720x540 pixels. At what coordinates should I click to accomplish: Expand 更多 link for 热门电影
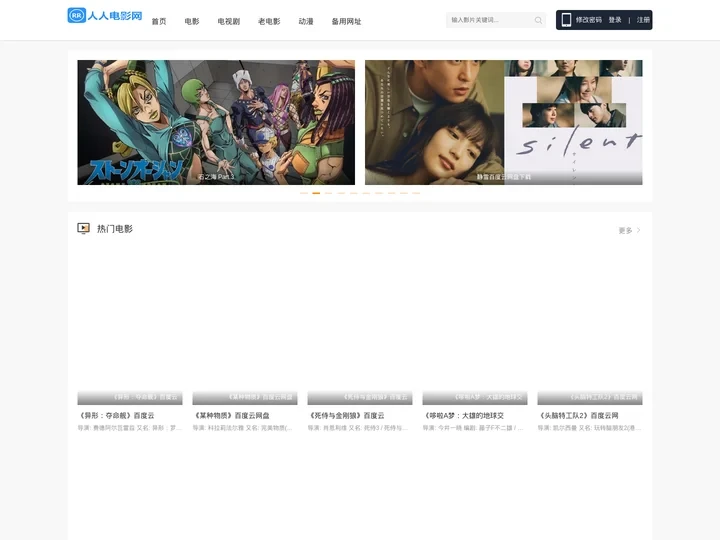point(629,230)
